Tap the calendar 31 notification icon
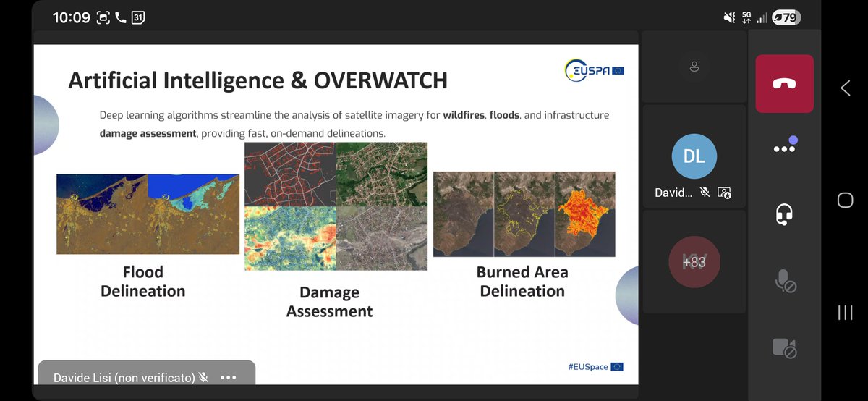This screenshot has width=868, height=401. point(138,17)
